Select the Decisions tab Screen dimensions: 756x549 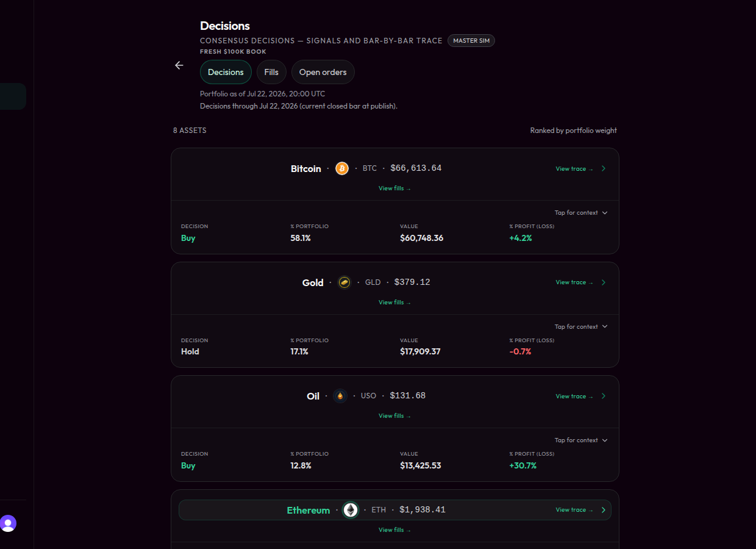click(x=226, y=72)
